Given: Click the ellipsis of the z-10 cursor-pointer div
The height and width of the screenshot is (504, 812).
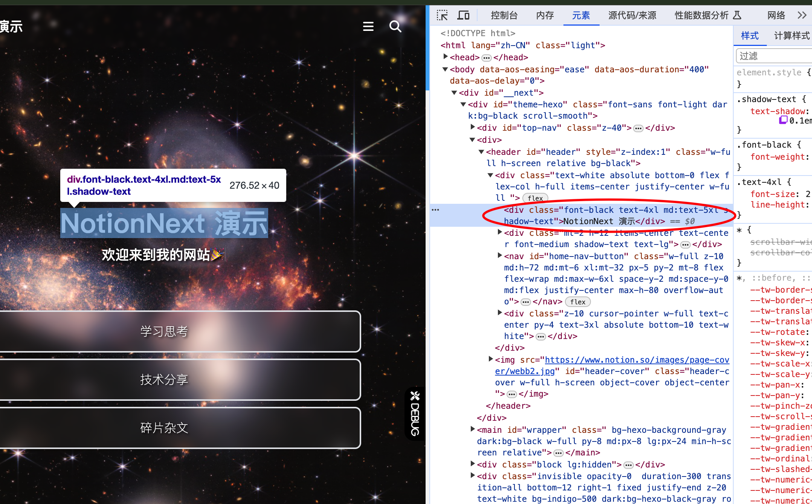Looking at the screenshot, I should click(541, 337).
